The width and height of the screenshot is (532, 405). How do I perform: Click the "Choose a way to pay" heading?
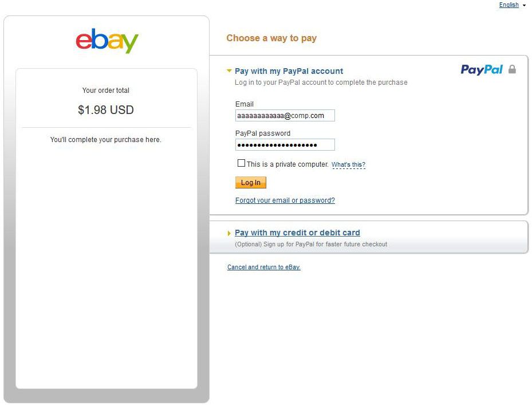click(x=271, y=38)
